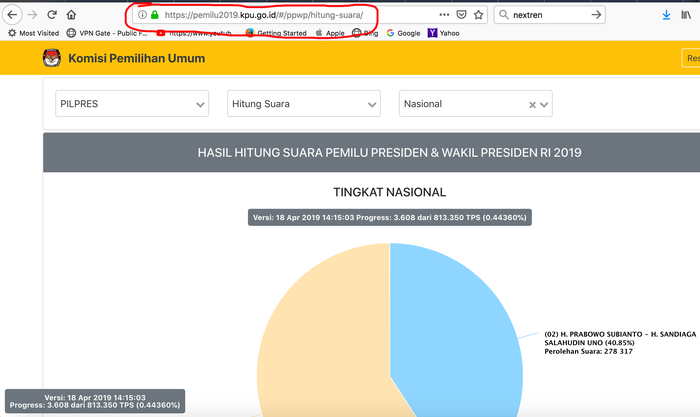700x417 pixels.
Task: Expand the Hitung Suara dropdown
Action: point(304,104)
